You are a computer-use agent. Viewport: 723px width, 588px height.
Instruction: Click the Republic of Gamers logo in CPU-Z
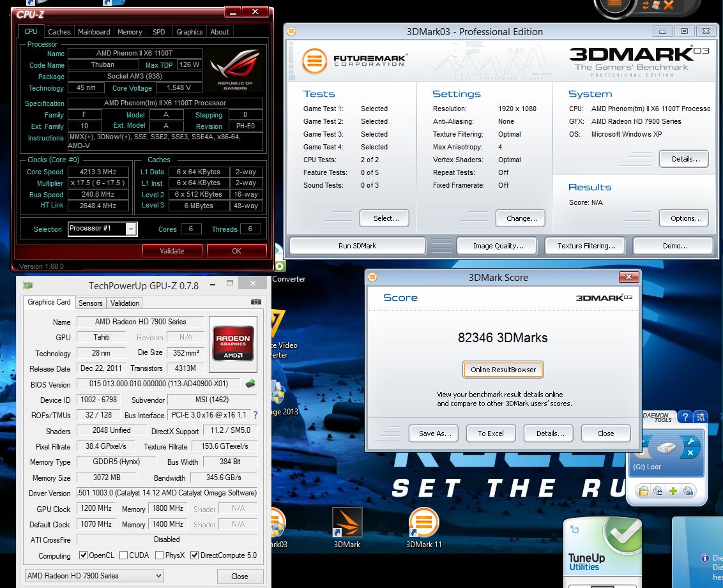[236, 69]
